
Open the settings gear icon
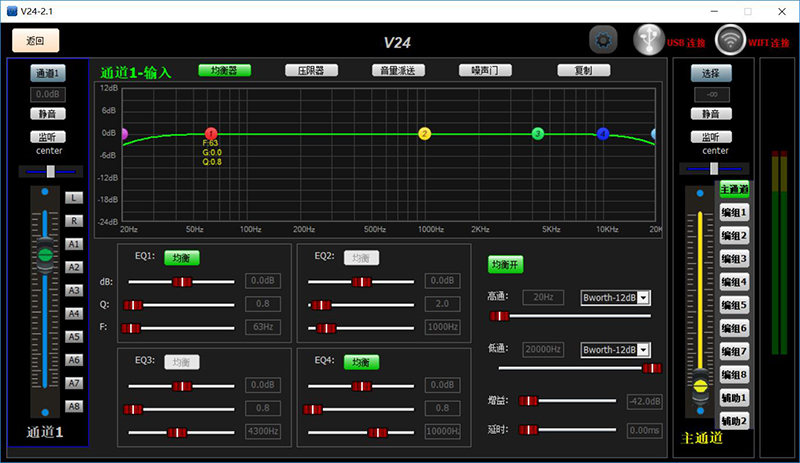[603, 40]
